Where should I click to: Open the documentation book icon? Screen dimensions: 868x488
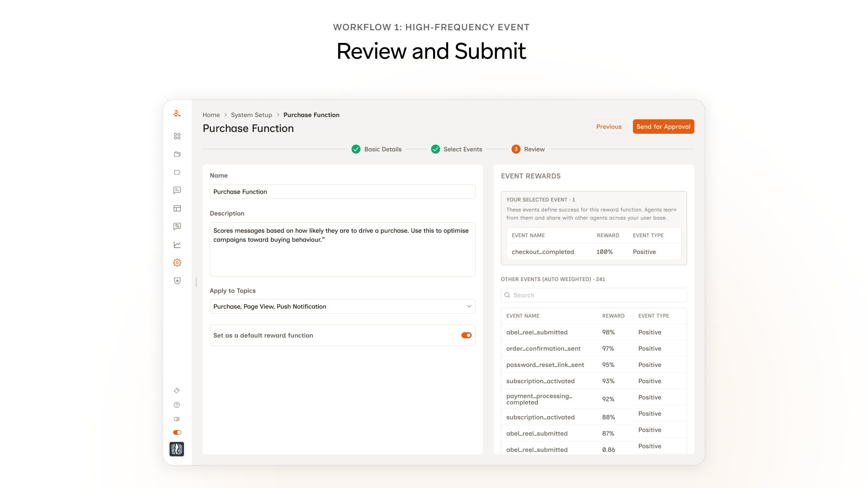coord(177,419)
